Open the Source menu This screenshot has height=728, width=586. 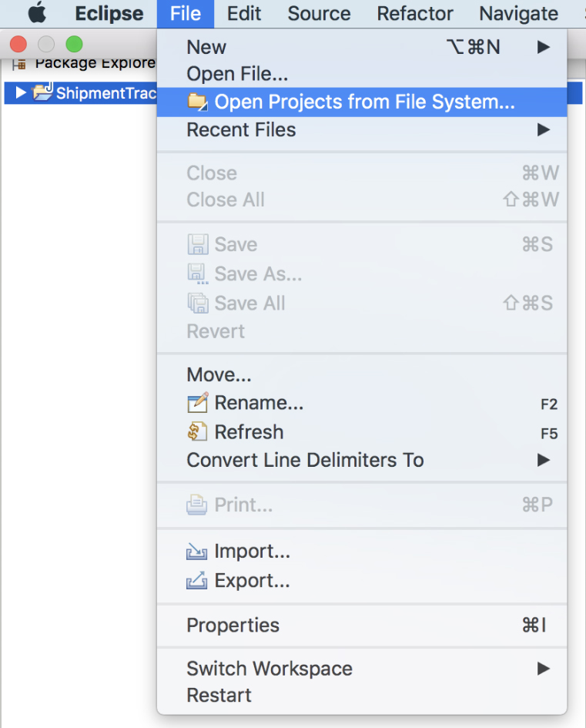[x=318, y=13]
